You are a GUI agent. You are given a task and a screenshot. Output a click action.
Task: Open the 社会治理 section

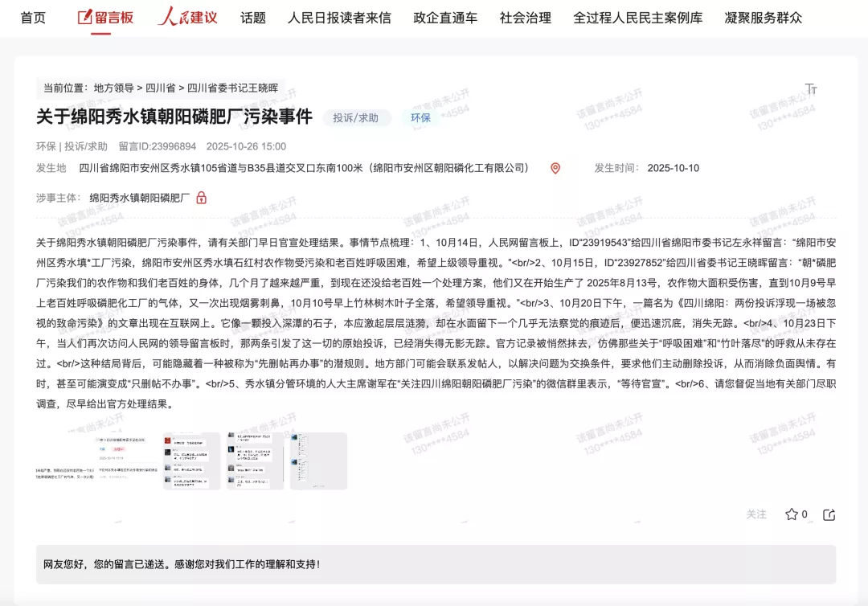(x=524, y=18)
